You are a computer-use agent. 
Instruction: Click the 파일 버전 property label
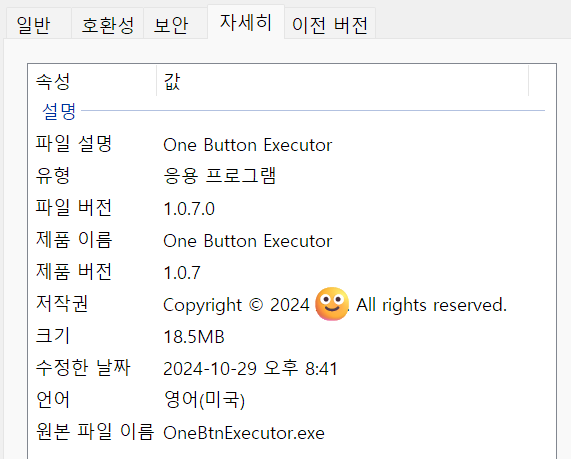click(74, 208)
